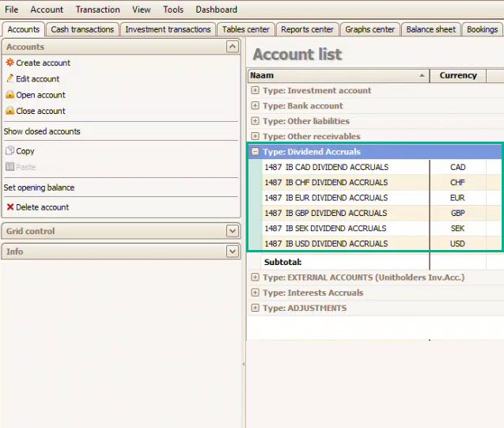This screenshot has width=504, height=428.
Task: Click the Close account lock icon
Action: coord(9,112)
